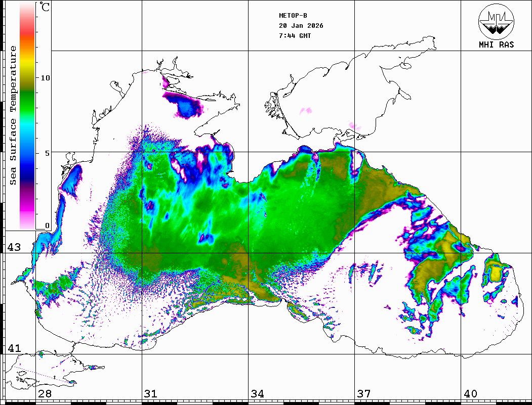Click the 5 tick label on temperature scale

[47, 152]
